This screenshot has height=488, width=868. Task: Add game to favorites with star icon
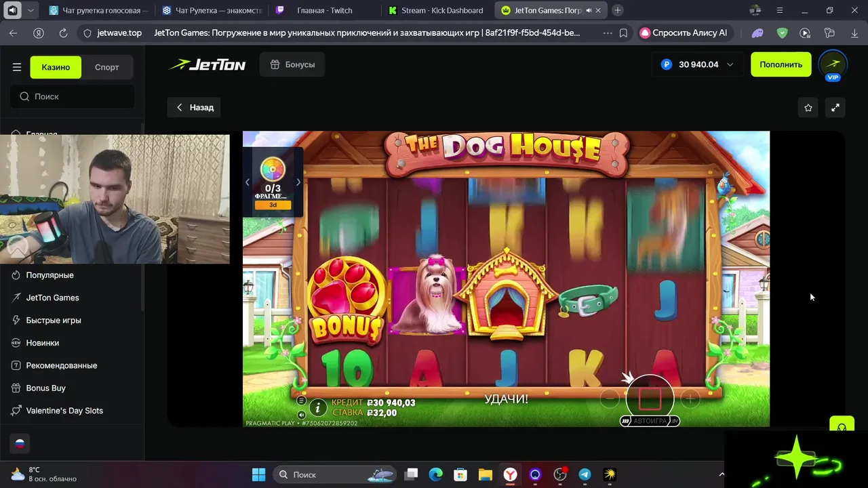[x=808, y=107]
